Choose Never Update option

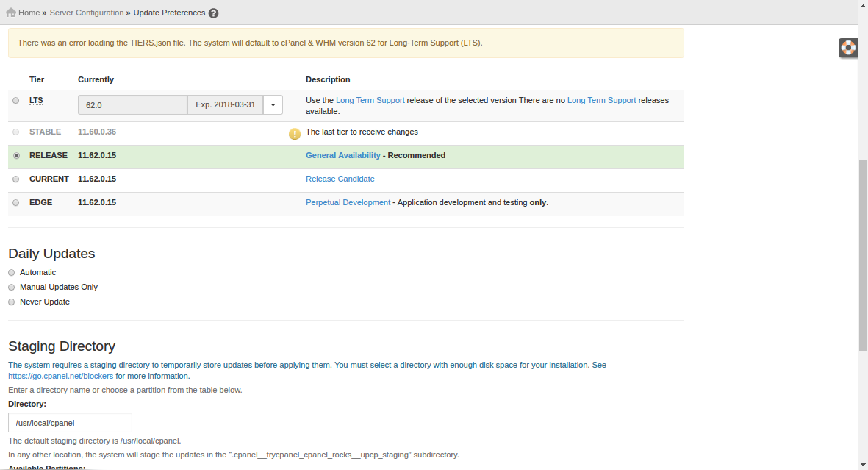(12, 302)
